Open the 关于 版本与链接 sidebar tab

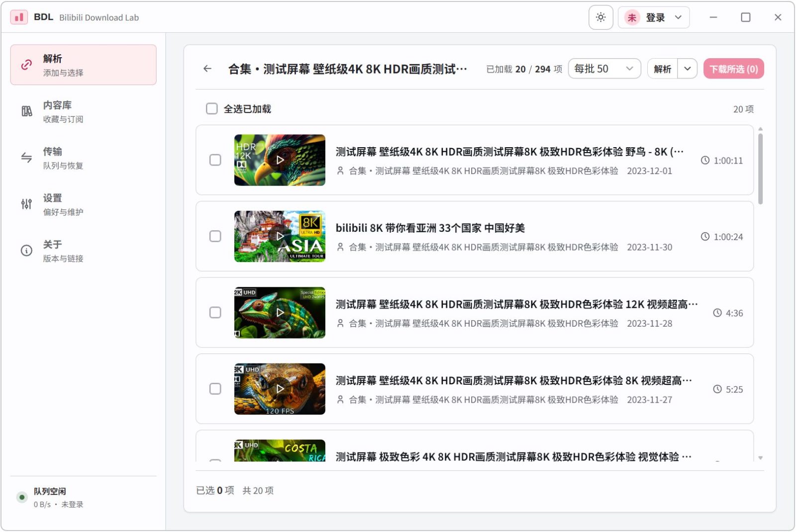(83, 251)
